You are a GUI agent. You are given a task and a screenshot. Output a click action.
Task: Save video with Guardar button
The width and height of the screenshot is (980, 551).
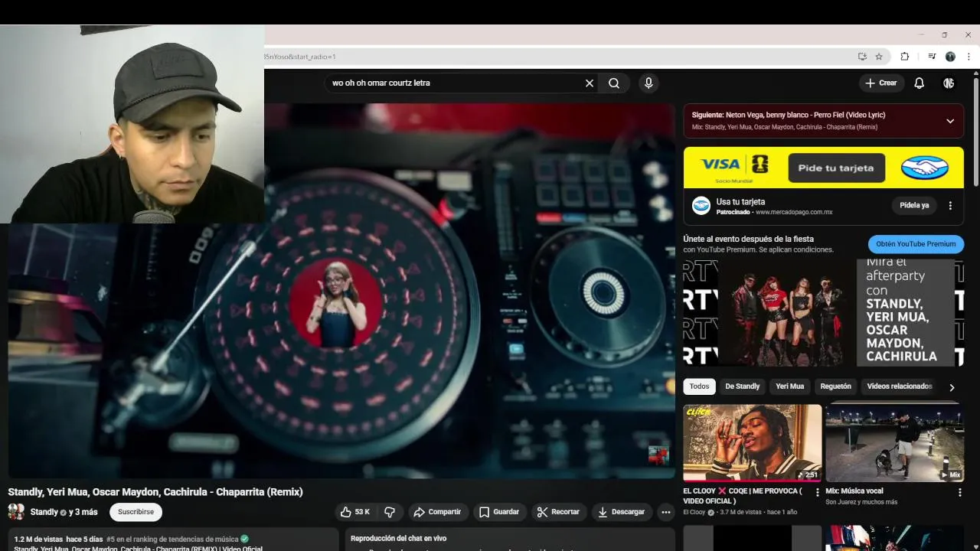[x=498, y=512]
